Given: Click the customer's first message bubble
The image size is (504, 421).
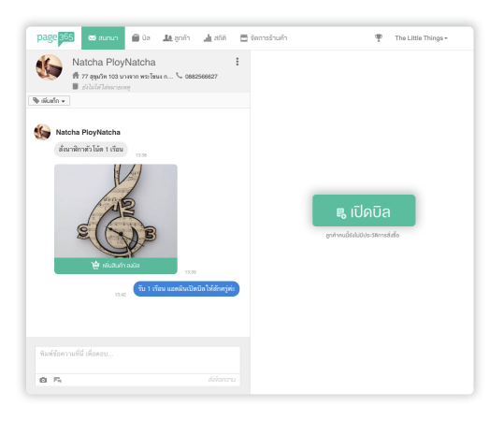Looking at the screenshot, I should (x=91, y=150).
